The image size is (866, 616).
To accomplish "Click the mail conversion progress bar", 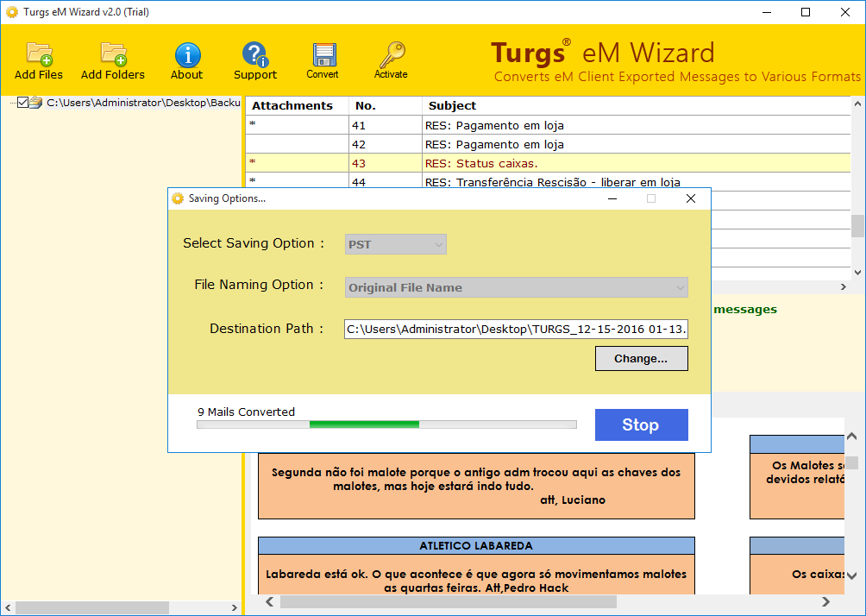I will tap(386, 424).
